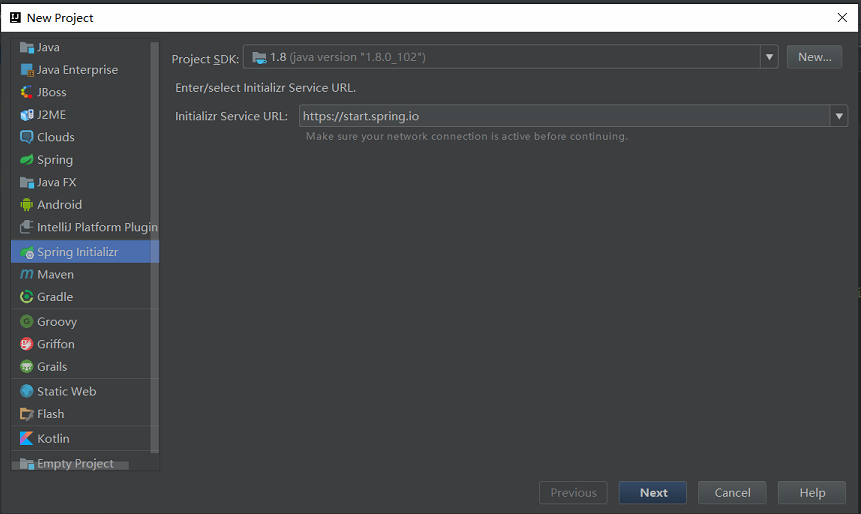861x514 pixels.
Task: Select the JBoss label
Action: click(52, 92)
